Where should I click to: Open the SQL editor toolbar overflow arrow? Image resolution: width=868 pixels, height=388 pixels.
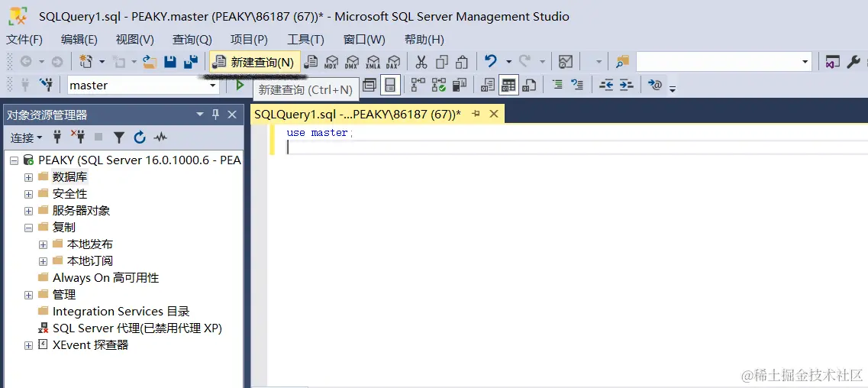tap(672, 89)
